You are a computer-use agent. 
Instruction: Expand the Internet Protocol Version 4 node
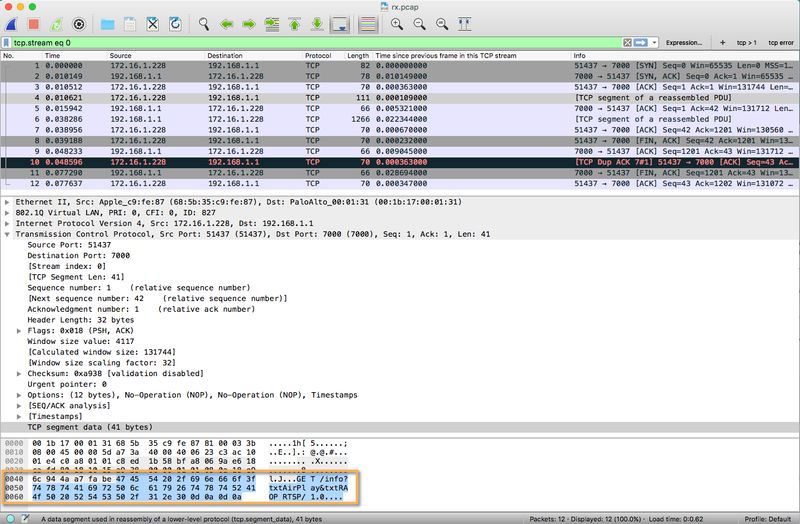click(x=8, y=222)
